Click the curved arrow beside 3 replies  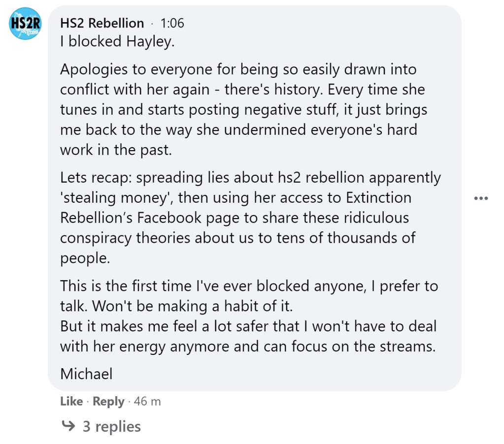(68, 426)
